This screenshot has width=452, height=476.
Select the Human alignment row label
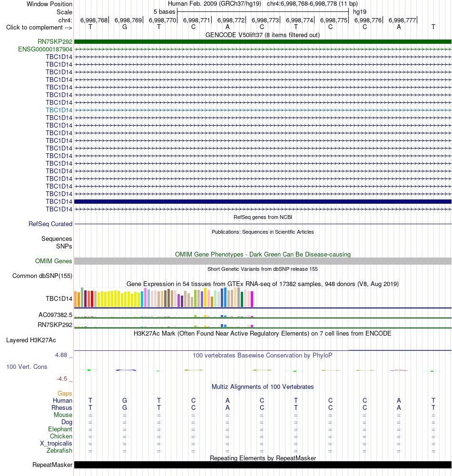click(62, 400)
